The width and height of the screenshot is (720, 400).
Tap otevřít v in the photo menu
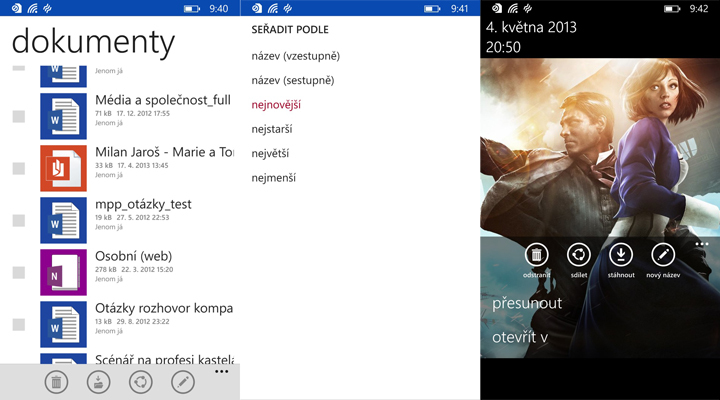tap(520, 337)
